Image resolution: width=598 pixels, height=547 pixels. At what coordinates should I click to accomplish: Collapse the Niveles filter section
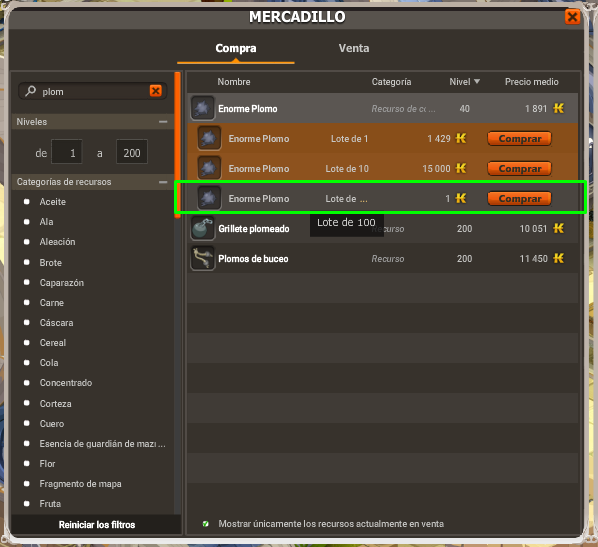[x=163, y=122]
